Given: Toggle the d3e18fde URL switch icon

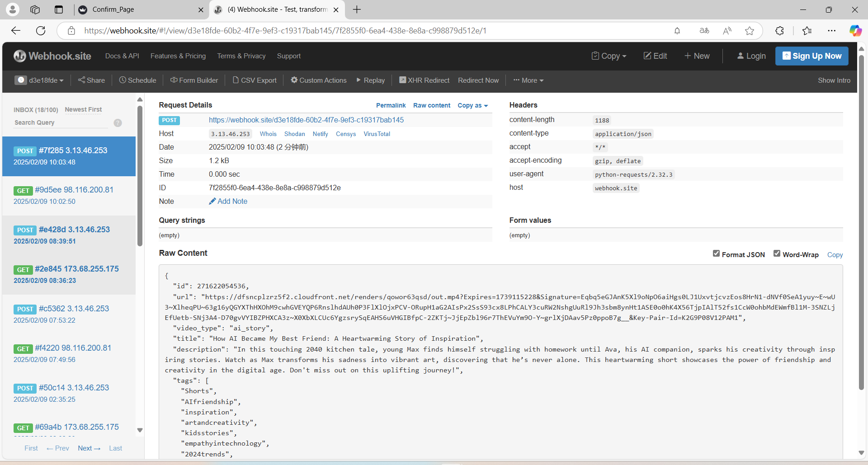Looking at the screenshot, I should pos(21,80).
